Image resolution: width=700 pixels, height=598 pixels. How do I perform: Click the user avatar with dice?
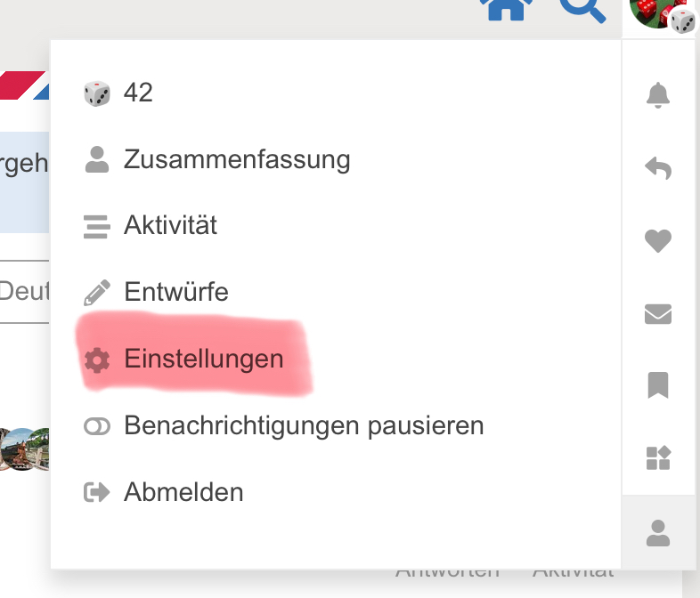click(x=662, y=12)
